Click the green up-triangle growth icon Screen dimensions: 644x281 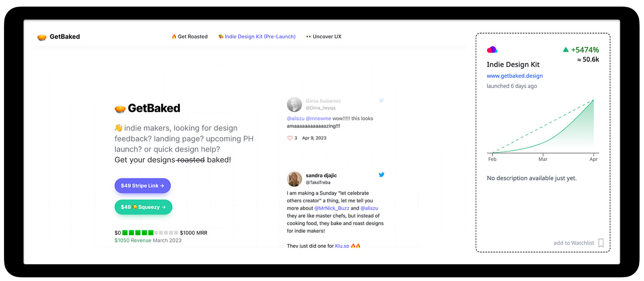tap(566, 50)
